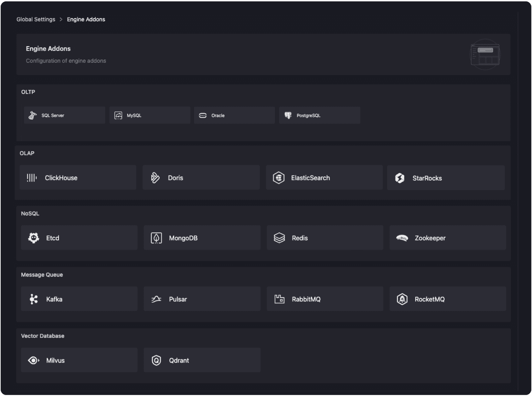Screen dimensions: 532x396
Task: Click the Engine Addons header illustration
Action: coord(485,54)
